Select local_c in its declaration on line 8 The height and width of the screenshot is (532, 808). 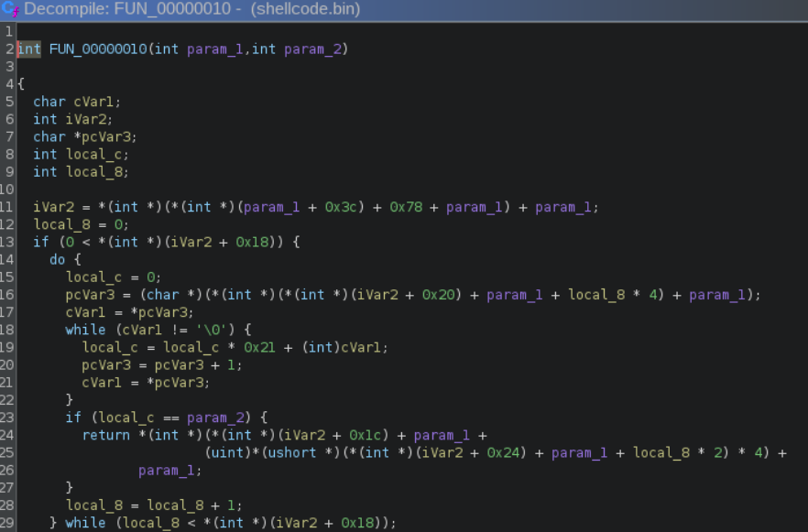(93, 155)
